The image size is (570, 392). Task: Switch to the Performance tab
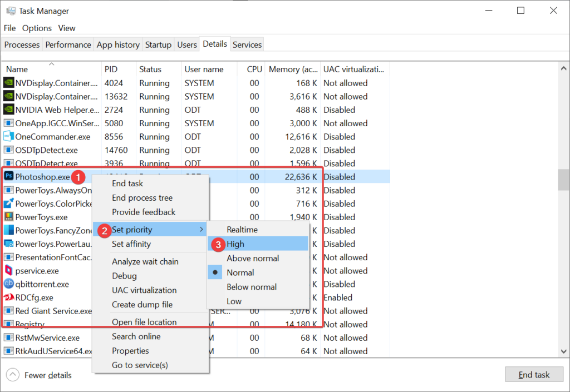tap(68, 44)
